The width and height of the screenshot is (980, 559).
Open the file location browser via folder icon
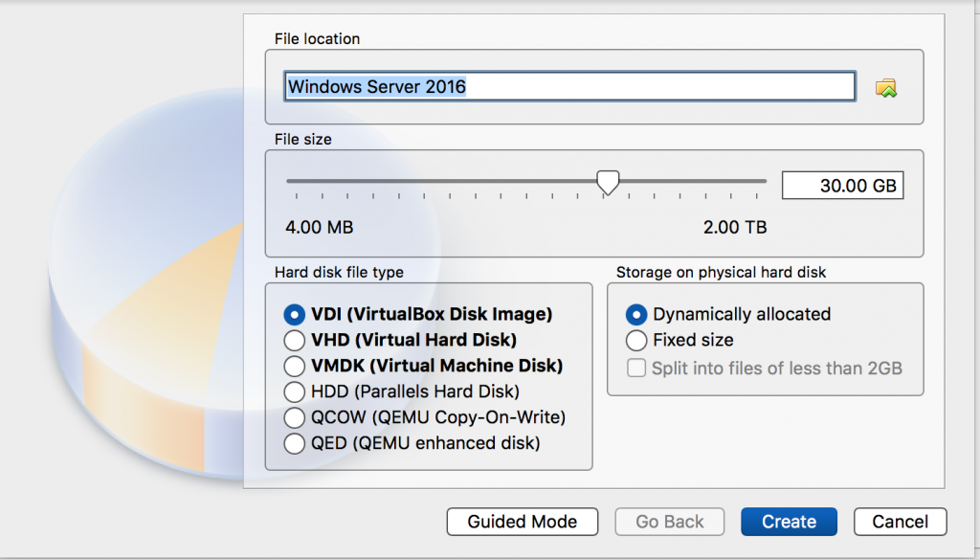point(887,86)
